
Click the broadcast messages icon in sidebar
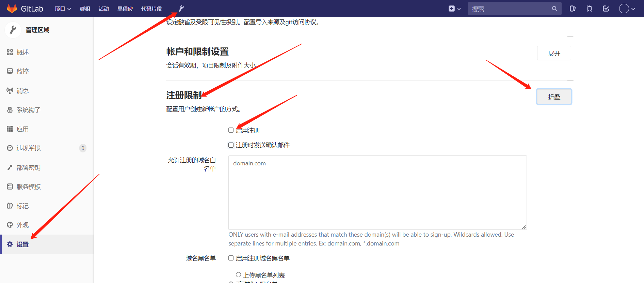(10, 91)
